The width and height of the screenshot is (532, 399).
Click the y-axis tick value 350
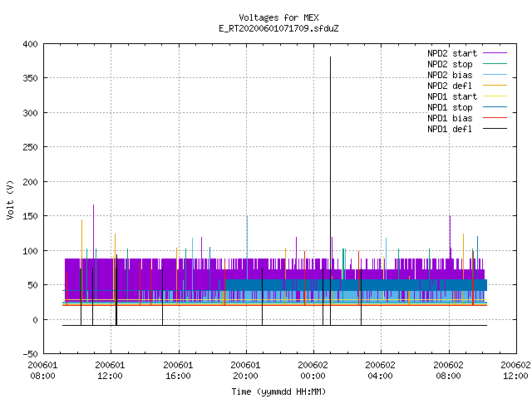pyautogui.click(x=30, y=79)
